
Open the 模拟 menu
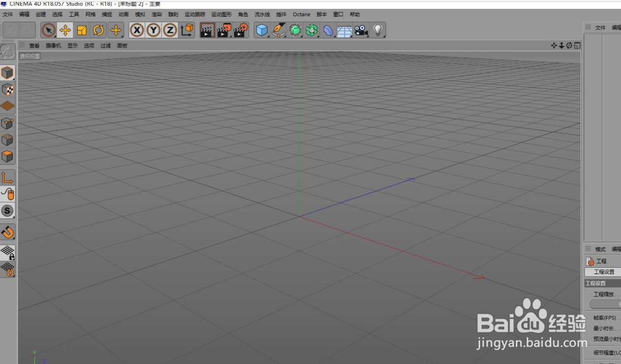[x=140, y=15]
